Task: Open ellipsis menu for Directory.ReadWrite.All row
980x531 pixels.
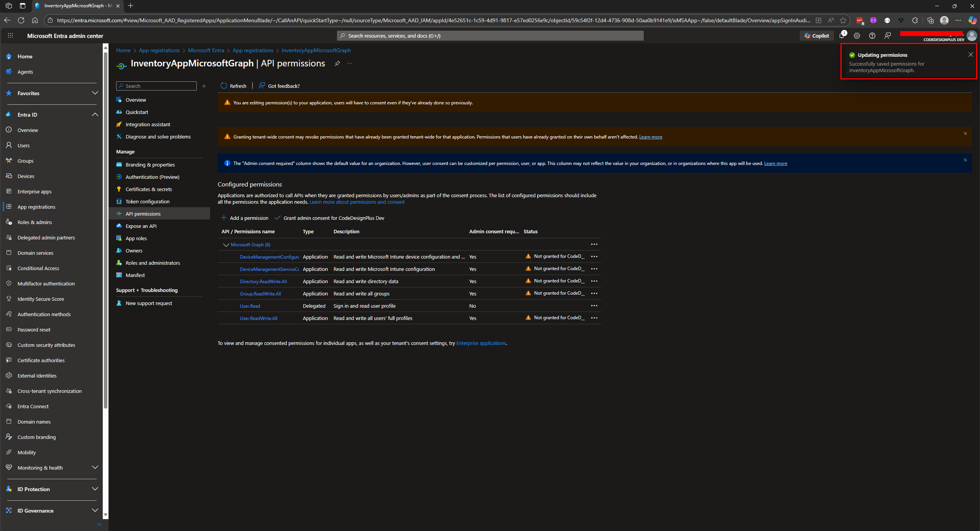Action: click(594, 281)
